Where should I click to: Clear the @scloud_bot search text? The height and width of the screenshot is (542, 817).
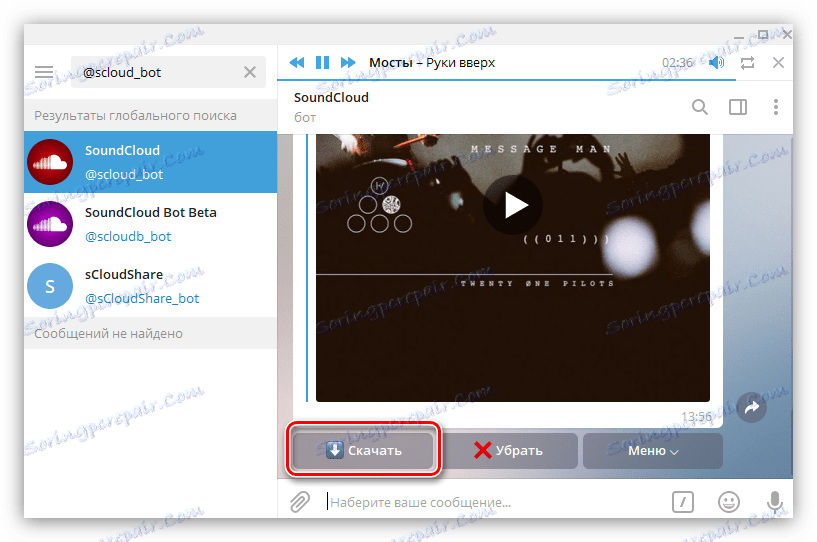click(250, 72)
